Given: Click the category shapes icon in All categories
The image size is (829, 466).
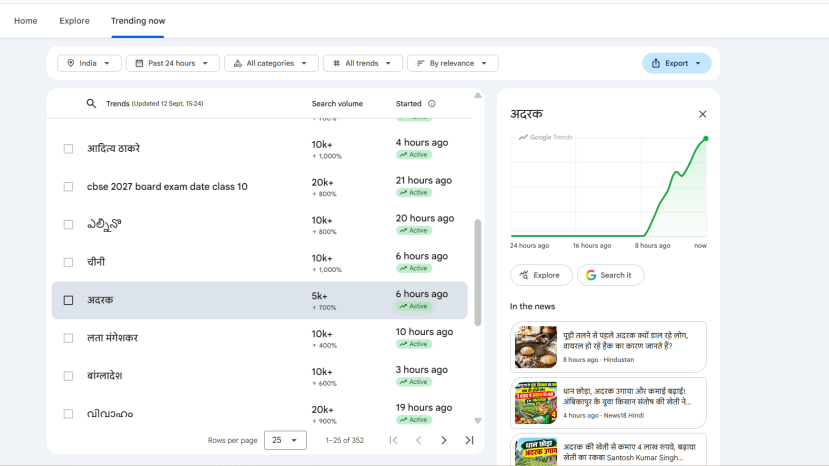Looking at the screenshot, I should (x=238, y=63).
